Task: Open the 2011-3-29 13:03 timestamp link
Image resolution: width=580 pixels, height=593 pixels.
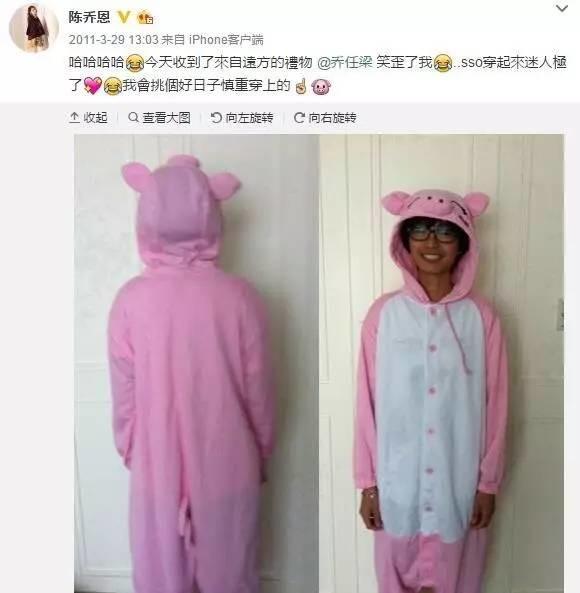Action: (113, 40)
